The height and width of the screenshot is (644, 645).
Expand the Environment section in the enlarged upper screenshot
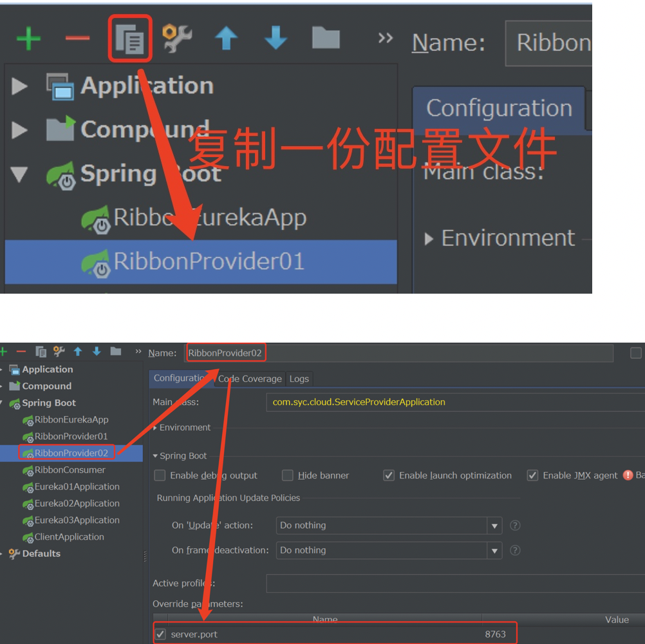click(x=429, y=239)
